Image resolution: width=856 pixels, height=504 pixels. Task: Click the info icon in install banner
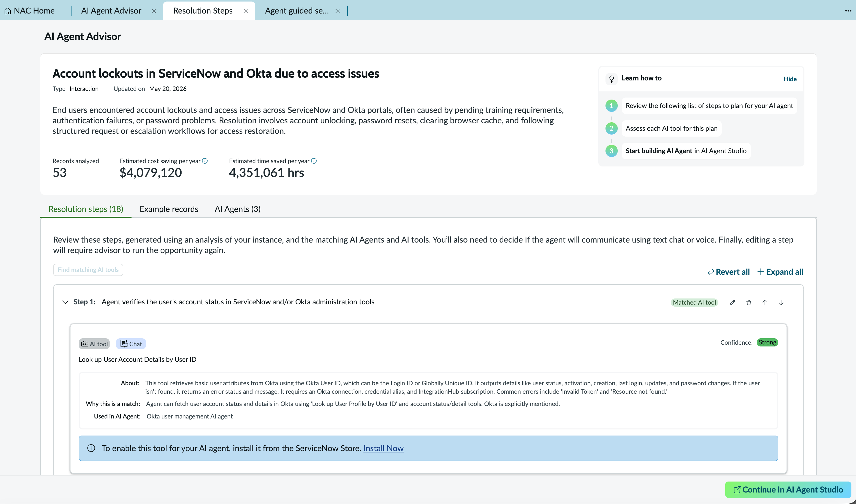(x=91, y=448)
